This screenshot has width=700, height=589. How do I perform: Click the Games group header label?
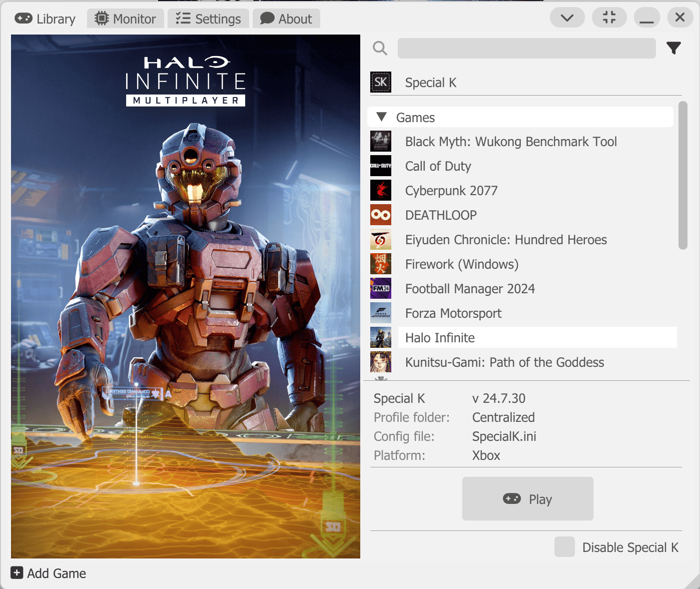click(x=415, y=118)
